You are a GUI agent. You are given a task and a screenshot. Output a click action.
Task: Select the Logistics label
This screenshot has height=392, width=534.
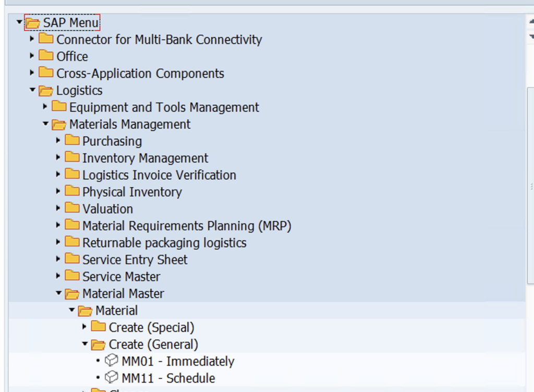[x=79, y=91]
